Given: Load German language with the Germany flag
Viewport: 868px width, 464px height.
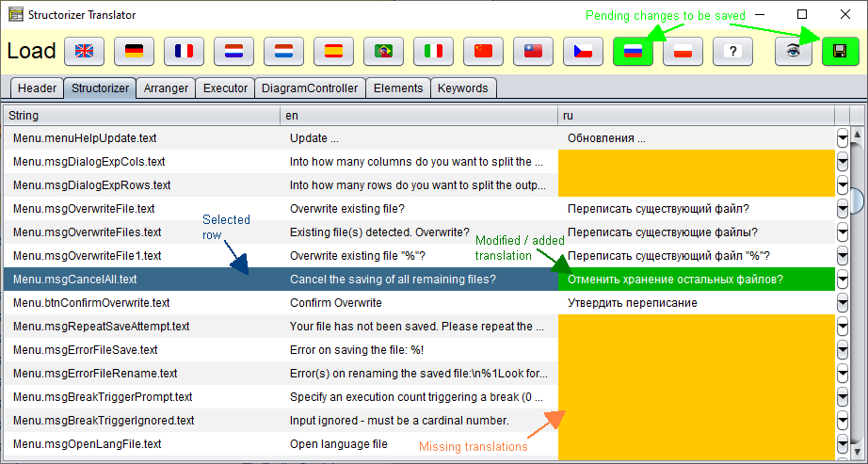Looking at the screenshot, I should 134,52.
